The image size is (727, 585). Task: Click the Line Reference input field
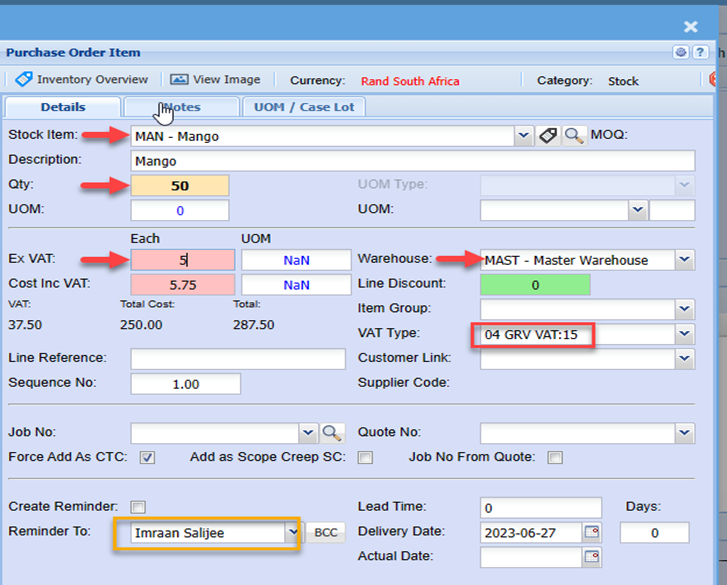click(x=237, y=359)
